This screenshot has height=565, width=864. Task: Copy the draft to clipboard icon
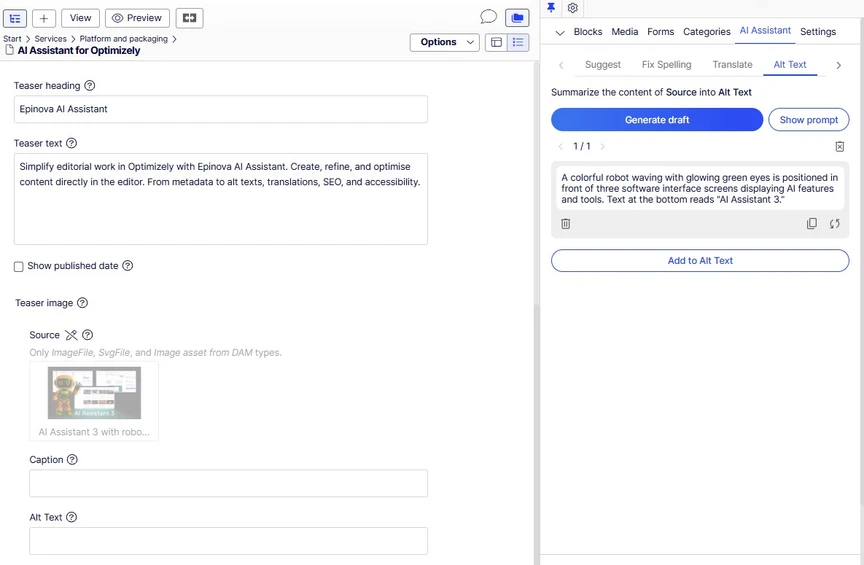(812, 224)
